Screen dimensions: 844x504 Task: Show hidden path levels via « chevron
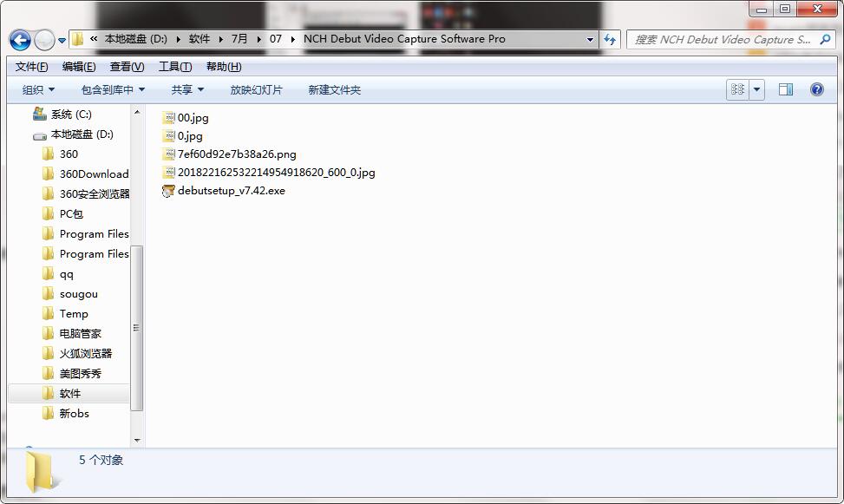pyautogui.click(x=94, y=39)
